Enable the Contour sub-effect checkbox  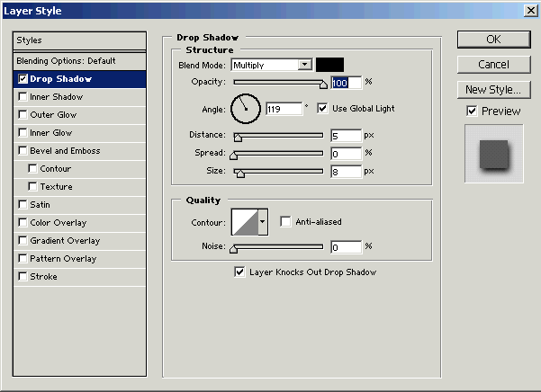32,168
